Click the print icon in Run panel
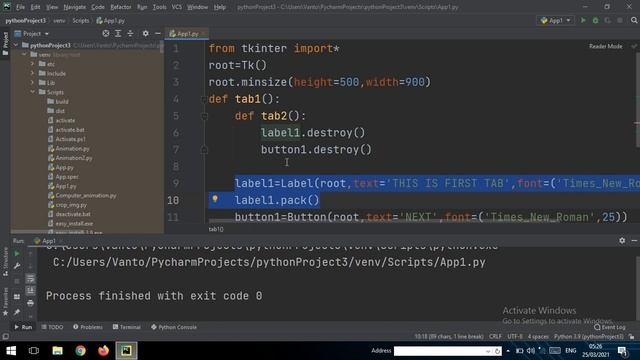Screen dimensions: 640x360 (30, 303)
